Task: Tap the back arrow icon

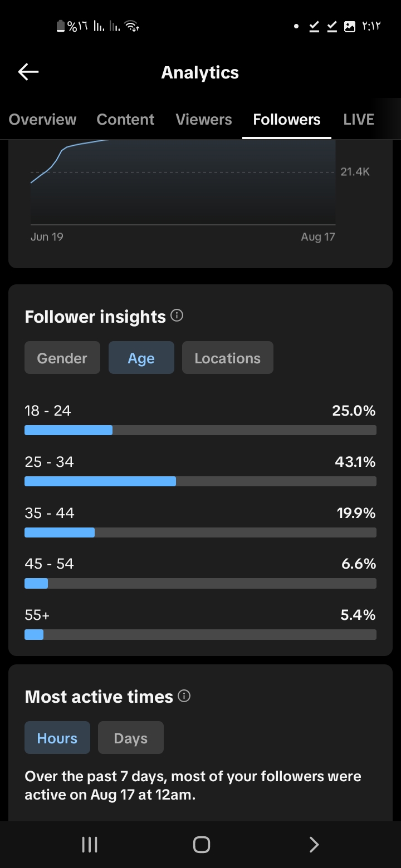Action: [x=28, y=72]
